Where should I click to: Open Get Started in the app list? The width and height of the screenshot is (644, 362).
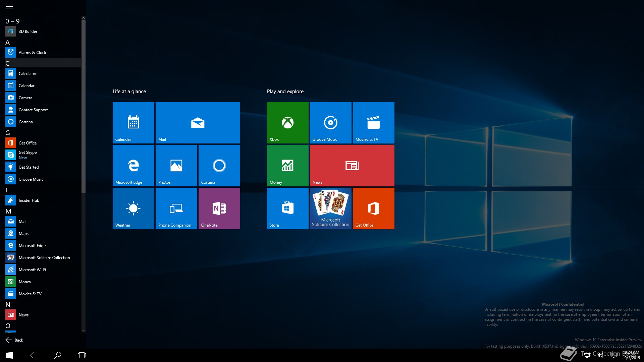43,167
